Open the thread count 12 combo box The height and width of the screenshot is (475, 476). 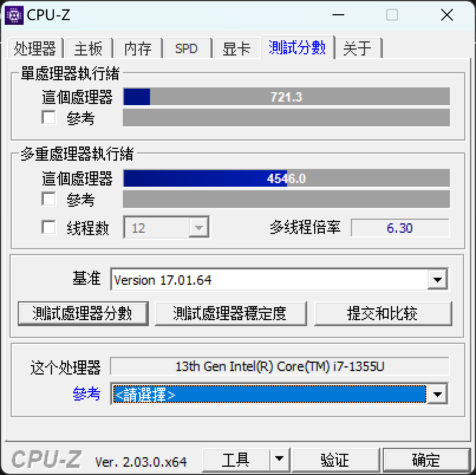coord(167,227)
